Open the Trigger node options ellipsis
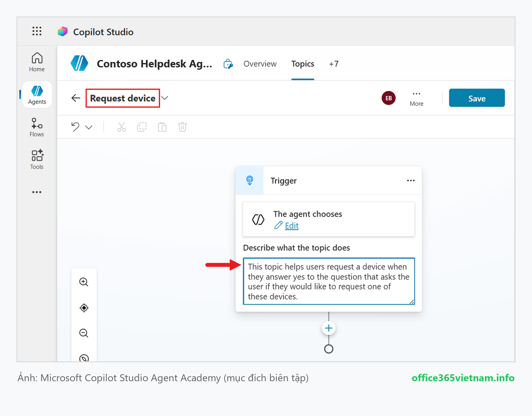 [411, 180]
